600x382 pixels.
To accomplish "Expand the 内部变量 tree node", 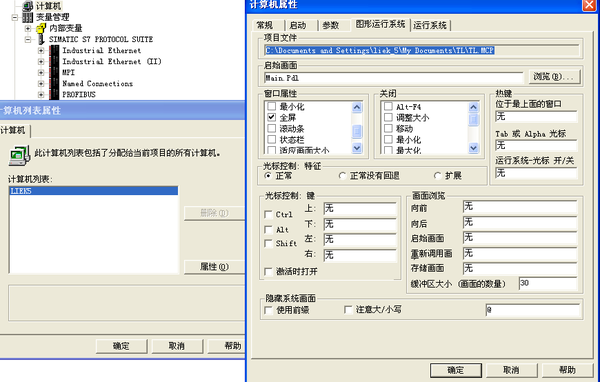I will (x=28, y=28).
